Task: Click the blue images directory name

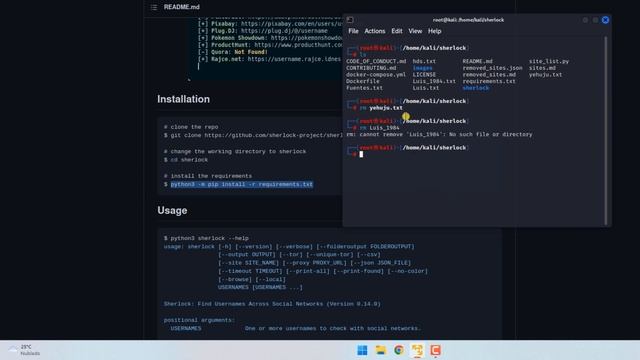Action: click(x=422, y=68)
